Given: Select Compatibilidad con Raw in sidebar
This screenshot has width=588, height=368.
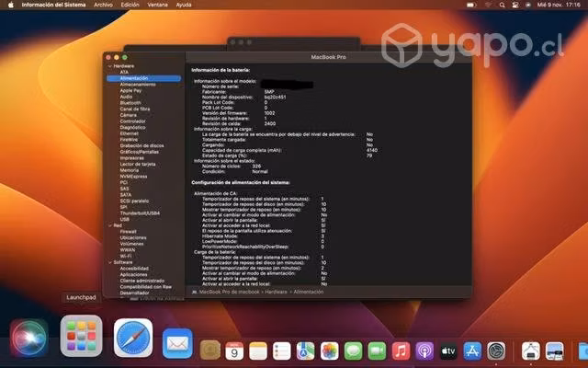Looking at the screenshot, I should (146, 287).
